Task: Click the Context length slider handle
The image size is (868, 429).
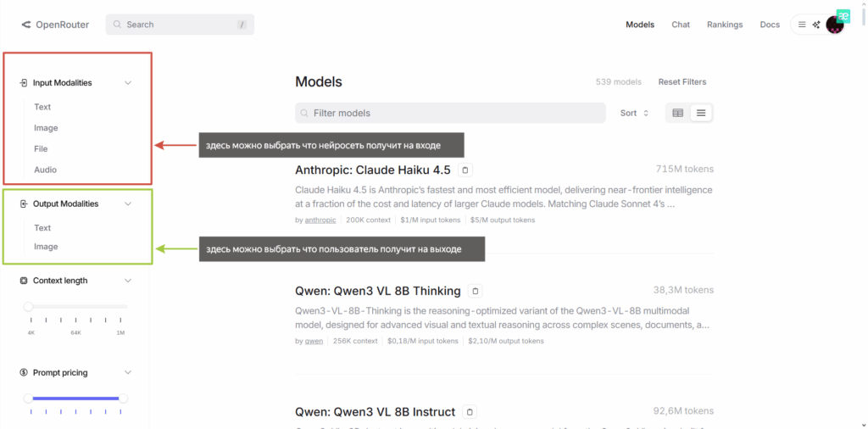Action: tap(29, 306)
